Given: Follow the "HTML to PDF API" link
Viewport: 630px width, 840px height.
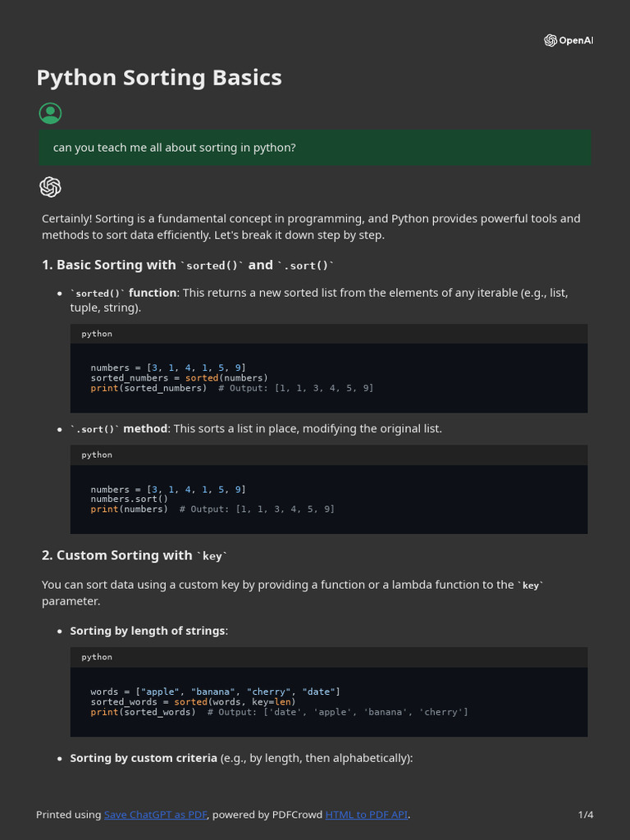Looking at the screenshot, I should (x=366, y=815).
